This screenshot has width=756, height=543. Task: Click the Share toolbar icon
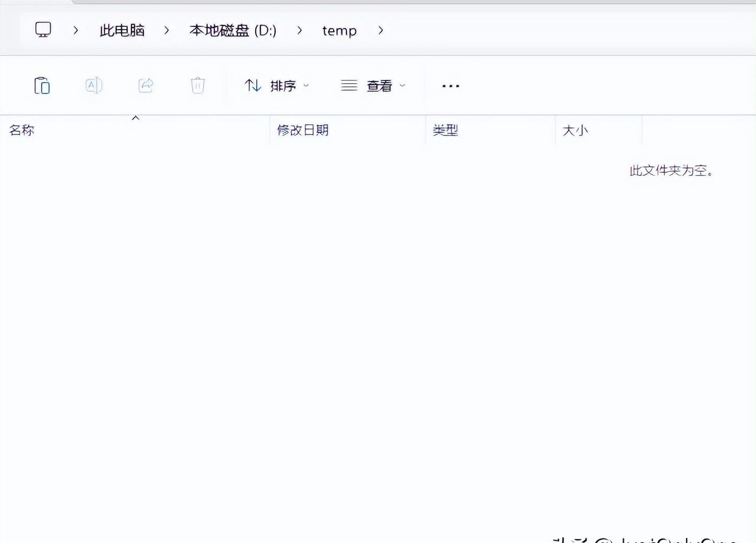point(146,85)
